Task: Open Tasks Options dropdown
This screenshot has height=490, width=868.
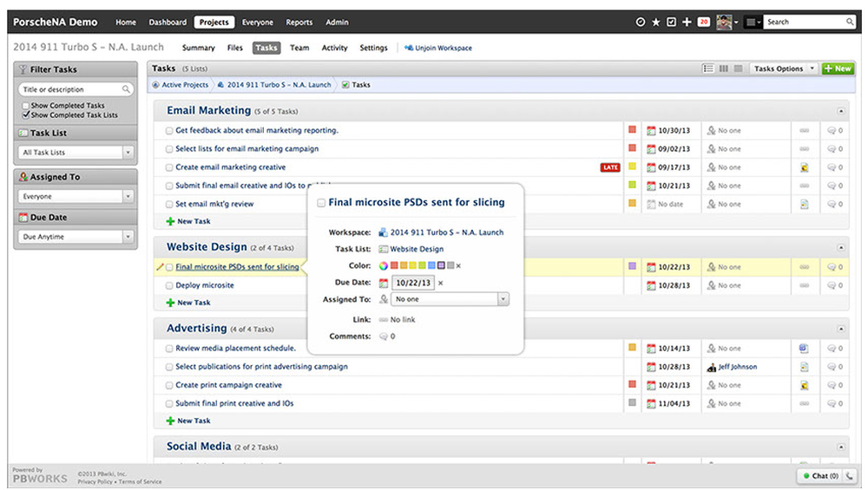Action: (x=784, y=69)
